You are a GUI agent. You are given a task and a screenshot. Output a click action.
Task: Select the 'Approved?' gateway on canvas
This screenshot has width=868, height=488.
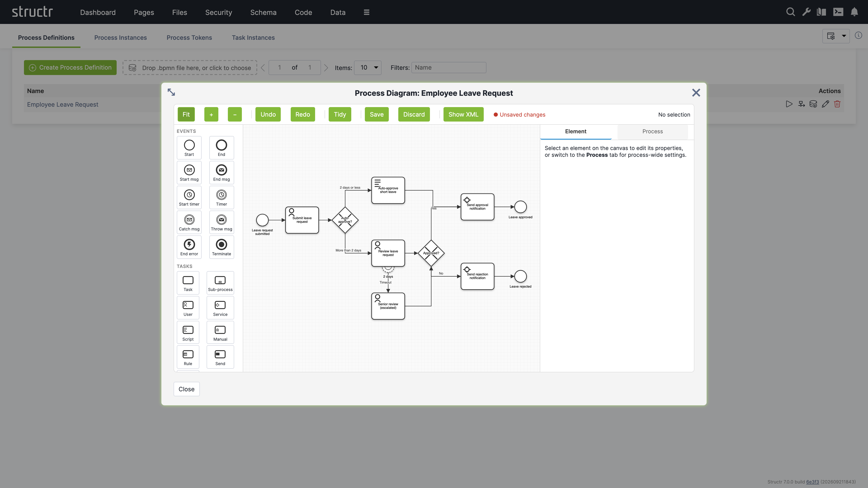431,253
